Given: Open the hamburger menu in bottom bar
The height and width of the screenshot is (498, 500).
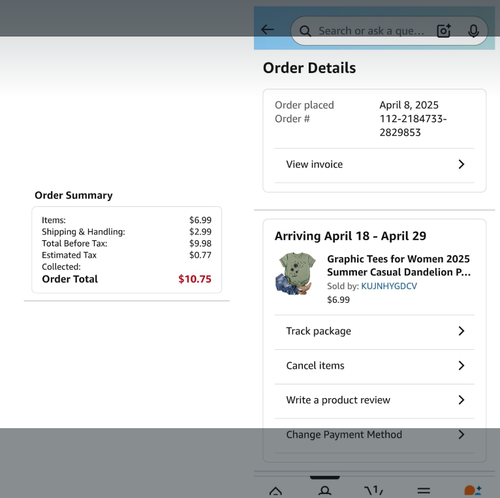Looking at the screenshot, I should pos(424,490).
